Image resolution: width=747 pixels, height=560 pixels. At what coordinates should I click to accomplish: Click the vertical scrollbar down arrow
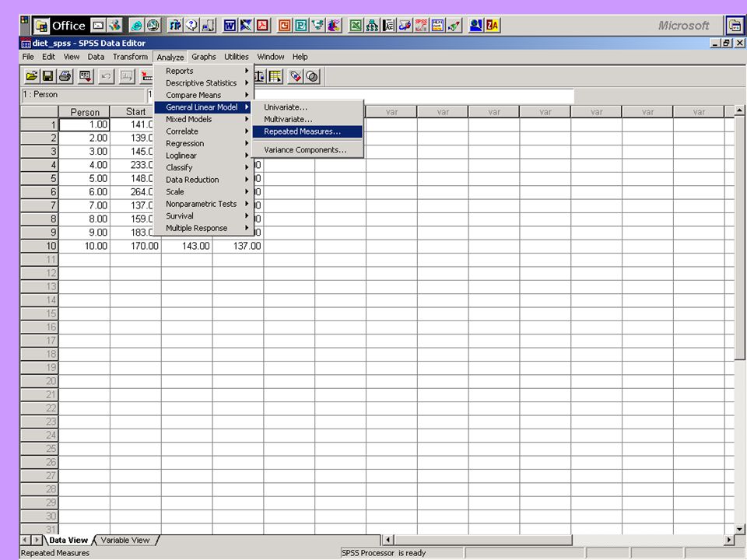[x=739, y=529]
